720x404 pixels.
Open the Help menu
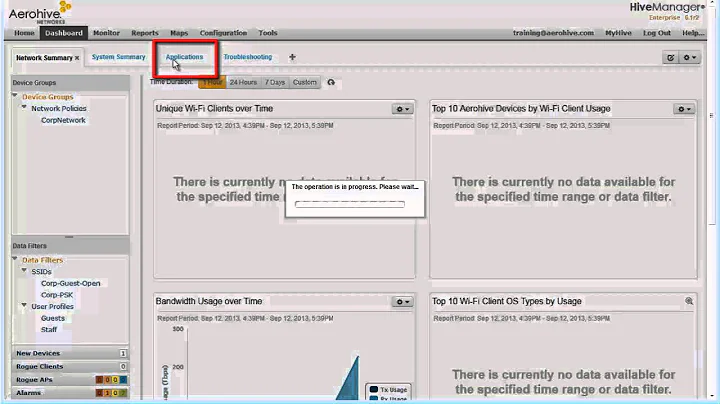point(692,33)
